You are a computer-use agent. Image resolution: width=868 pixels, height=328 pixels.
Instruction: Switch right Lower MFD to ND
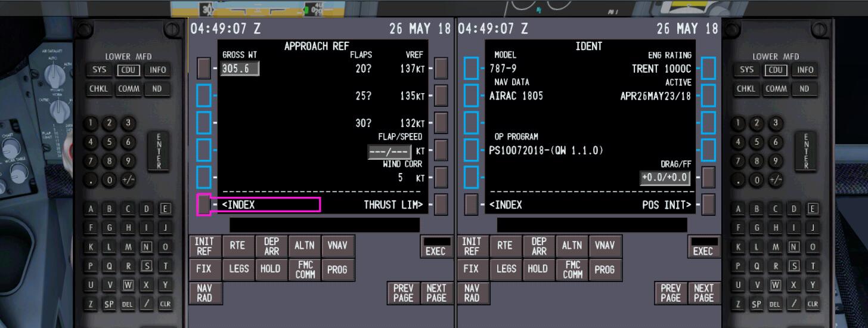click(x=804, y=89)
